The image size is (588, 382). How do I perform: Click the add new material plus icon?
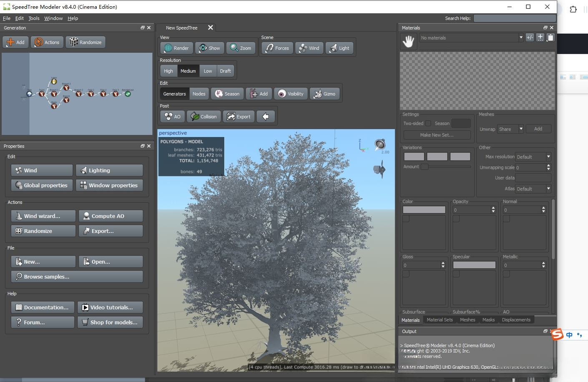click(540, 38)
